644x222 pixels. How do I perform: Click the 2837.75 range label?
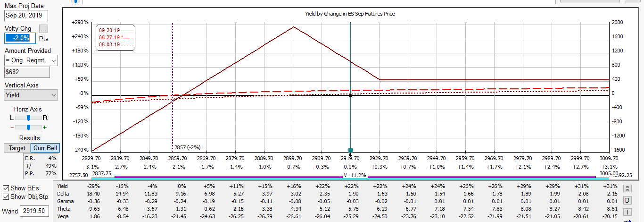102,173
